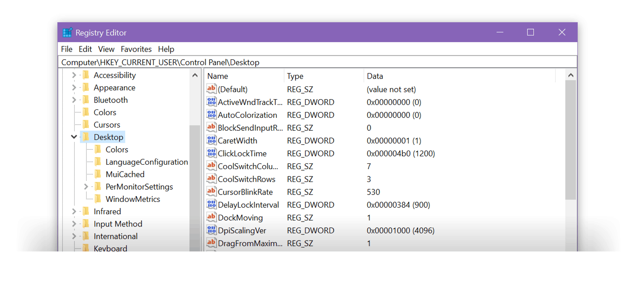
Task: Click the data value 0x00000384 (900)
Action: click(x=398, y=205)
